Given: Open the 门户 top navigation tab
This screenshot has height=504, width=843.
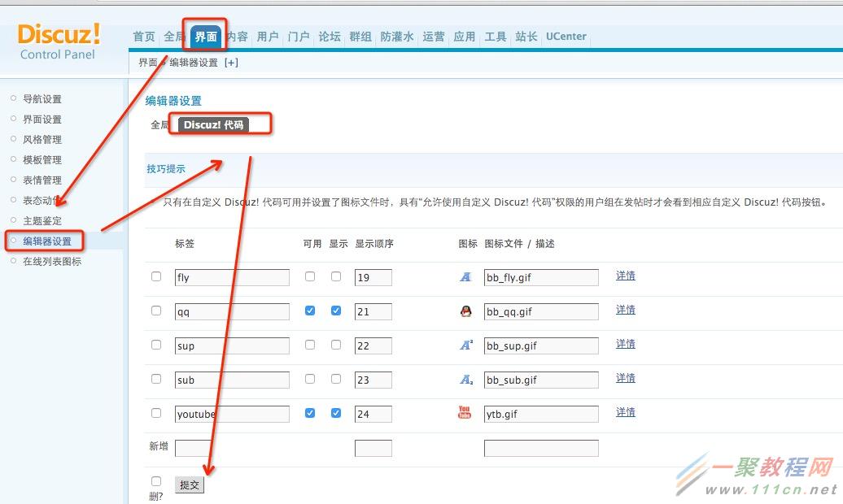Looking at the screenshot, I should [x=299, y=37].
